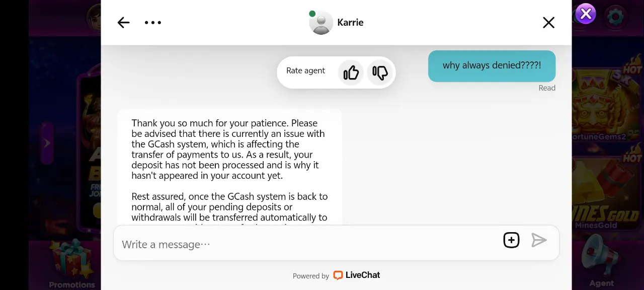Close the chat with the X icon
Image resolution: width=644 pixels, height=290 pixels.
coord(548,22)
